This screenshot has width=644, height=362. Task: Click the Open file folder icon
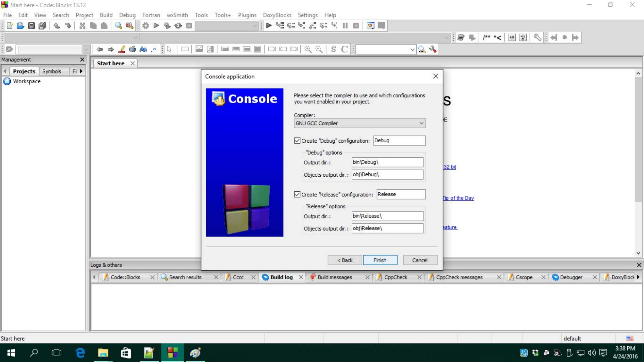[x=20, y=26]
